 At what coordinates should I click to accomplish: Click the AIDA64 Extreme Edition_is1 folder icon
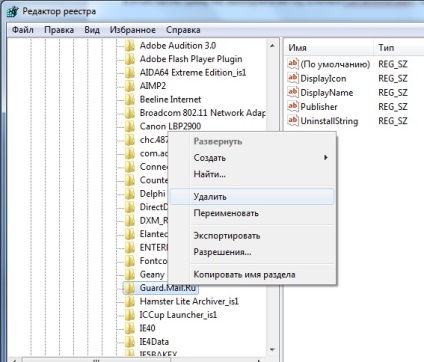pos(130,72)
